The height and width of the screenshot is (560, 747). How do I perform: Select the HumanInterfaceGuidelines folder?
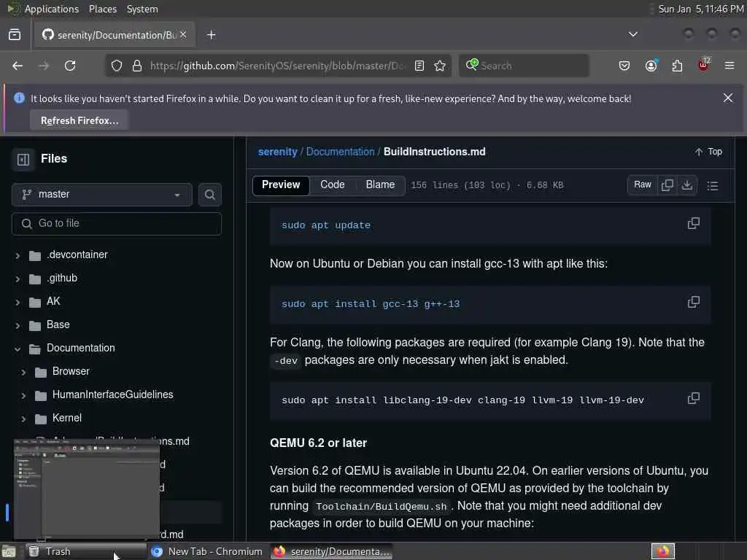(x=113, y=394)
